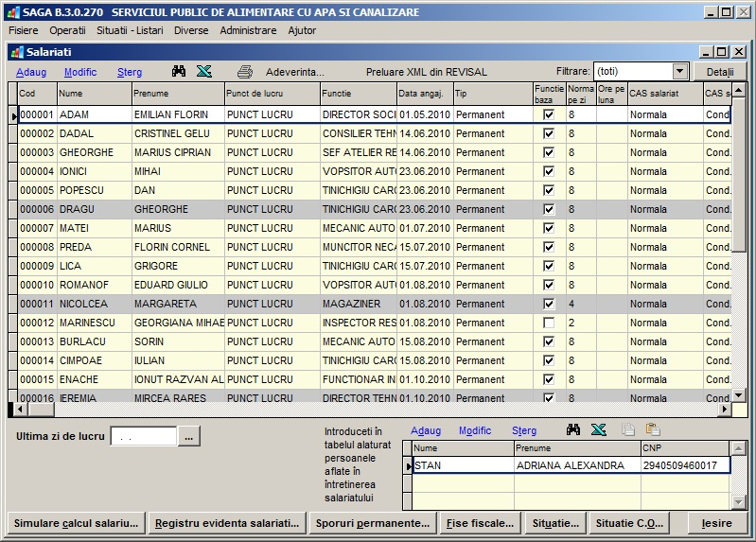
Task: Click Adaug link above the dependents table
Action: (426, 430)
